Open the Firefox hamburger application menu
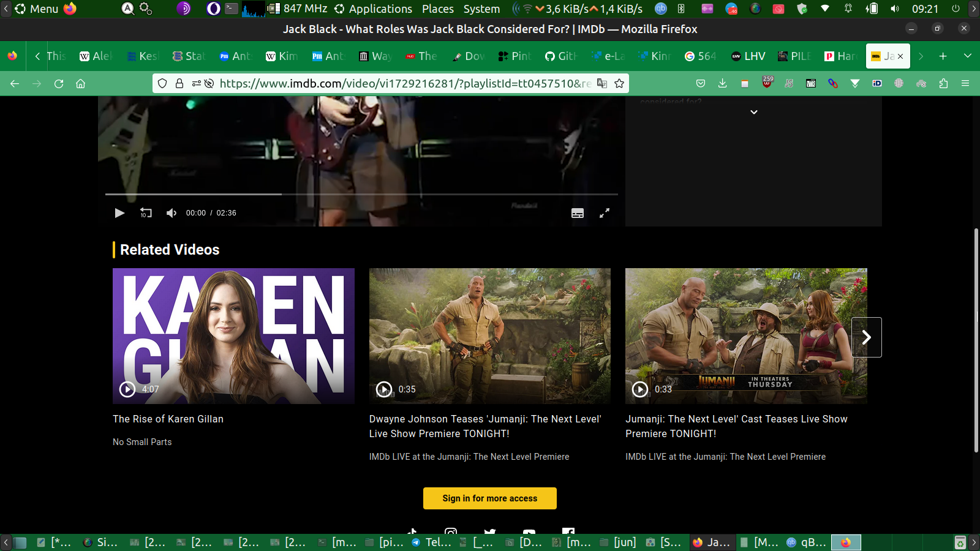The image size is (980, 551). (965, 83)
